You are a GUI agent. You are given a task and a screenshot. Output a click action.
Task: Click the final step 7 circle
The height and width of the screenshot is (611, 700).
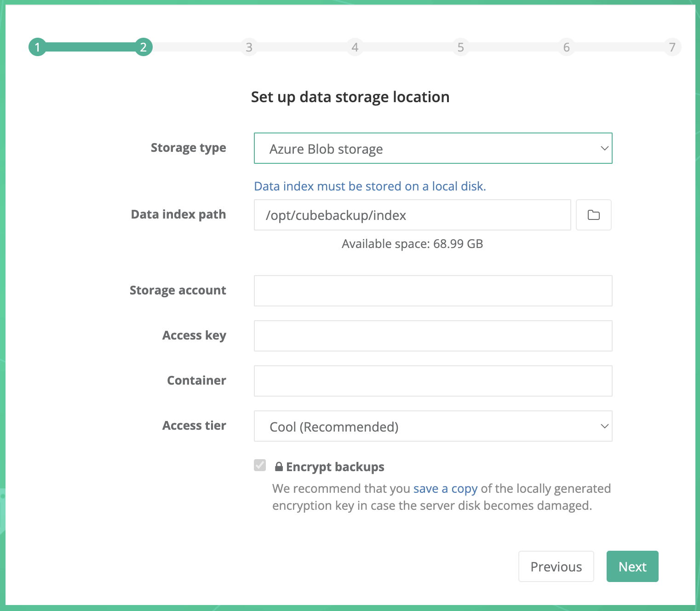click(672, 47)
